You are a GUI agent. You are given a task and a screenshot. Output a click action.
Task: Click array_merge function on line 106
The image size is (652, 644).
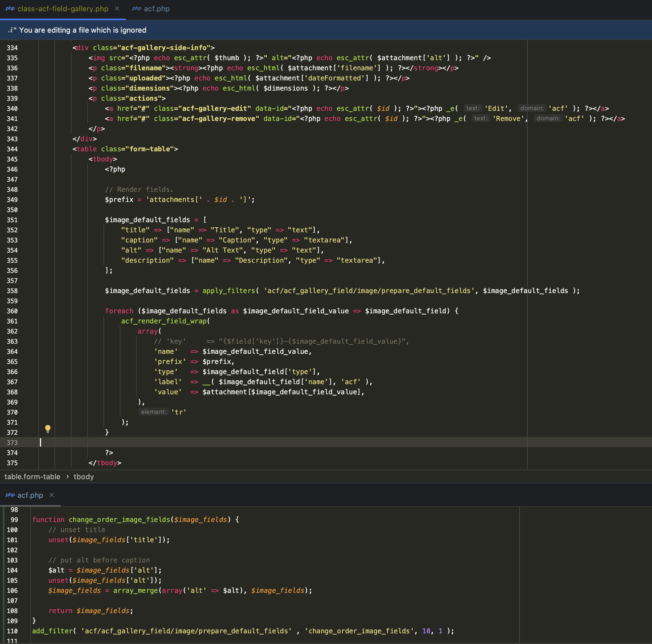pos(135,591)
